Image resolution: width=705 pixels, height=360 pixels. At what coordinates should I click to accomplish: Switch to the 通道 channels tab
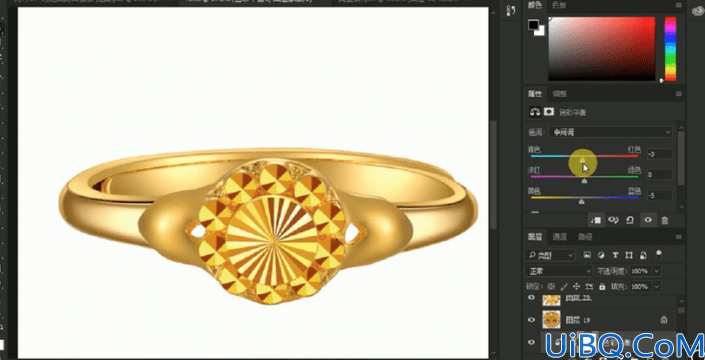560,236
